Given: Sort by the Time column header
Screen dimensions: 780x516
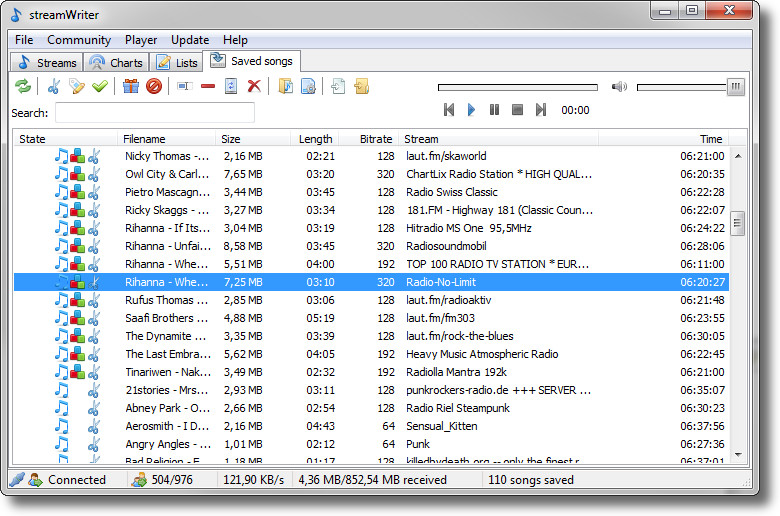Looking at the screenshot, I should (x=664, y=139).
